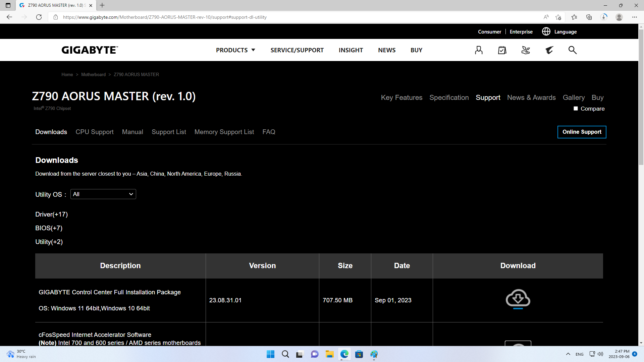
Task: Click the AORUS eagle icon
Action: click(x=549, y=50)
